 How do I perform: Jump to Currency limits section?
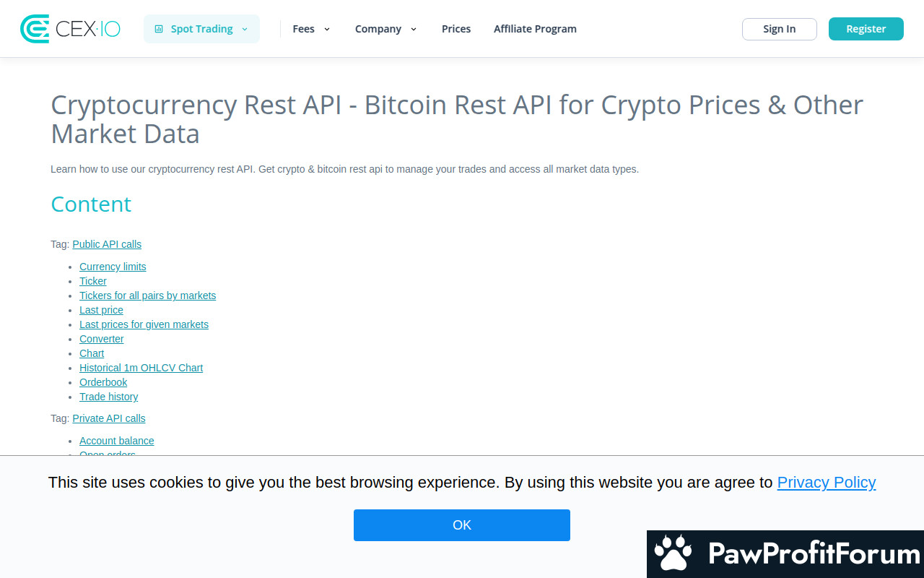click(x=113, y=267)
